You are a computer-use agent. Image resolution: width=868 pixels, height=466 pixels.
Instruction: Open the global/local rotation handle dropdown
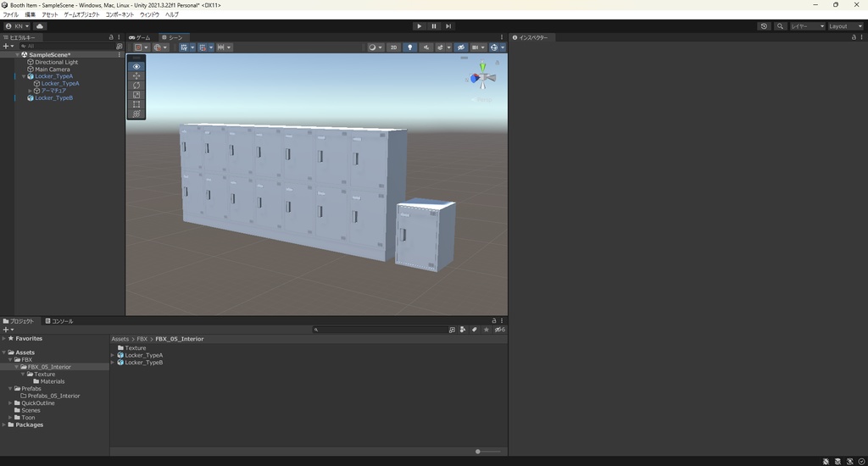[x=160, y=47]
